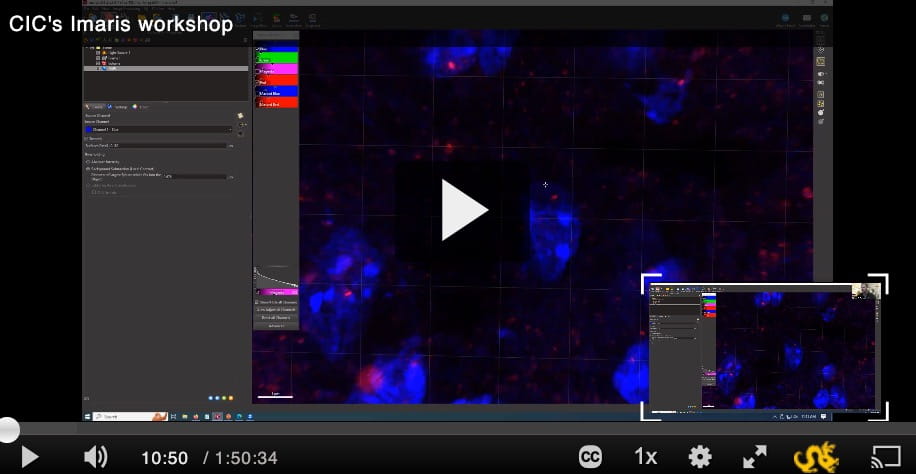Switch to the Color tab with the color wheel
Screen dimensions: 916x474
click(x=142, y=107)
